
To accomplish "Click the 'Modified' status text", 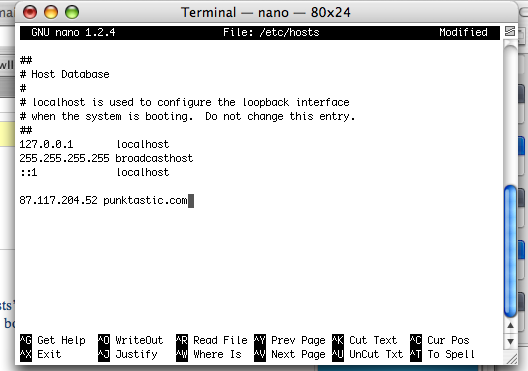I will coord(463,33).
